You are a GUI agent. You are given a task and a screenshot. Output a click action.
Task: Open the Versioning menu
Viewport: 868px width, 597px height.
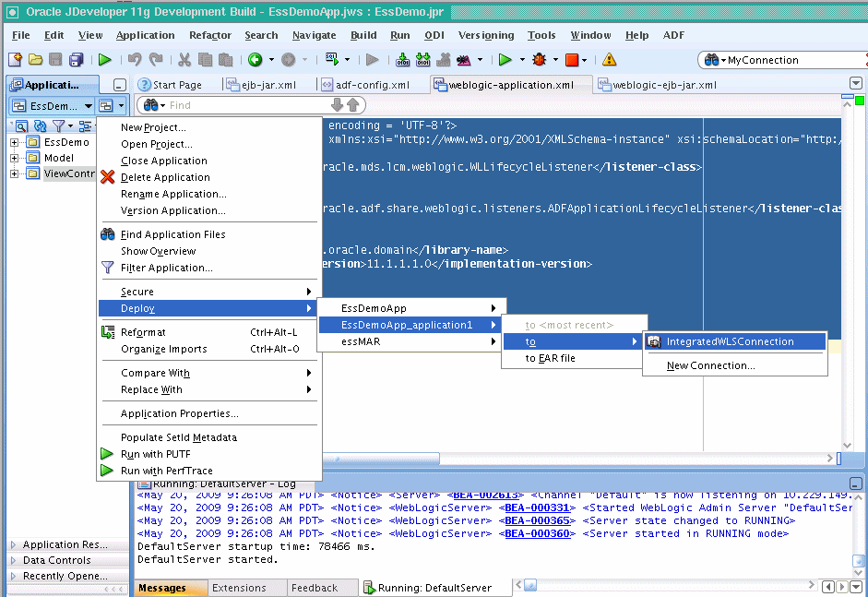pos(486,35)
